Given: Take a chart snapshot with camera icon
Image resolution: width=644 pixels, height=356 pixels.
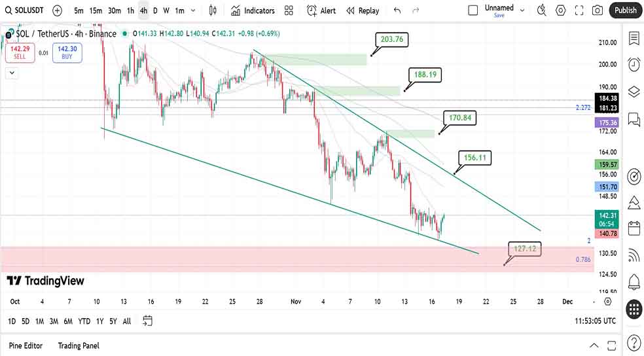Looking at the screenshot, I should pyautogui.click(x=597, y=10).
